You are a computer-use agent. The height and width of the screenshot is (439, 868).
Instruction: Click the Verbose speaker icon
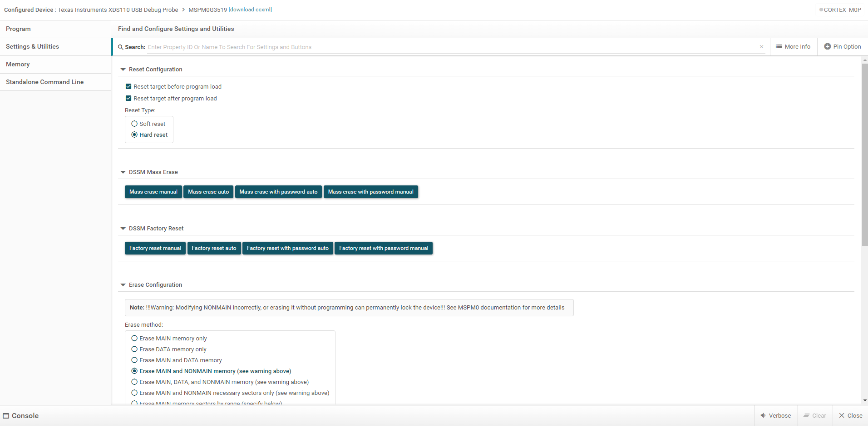tap(763, 415)
